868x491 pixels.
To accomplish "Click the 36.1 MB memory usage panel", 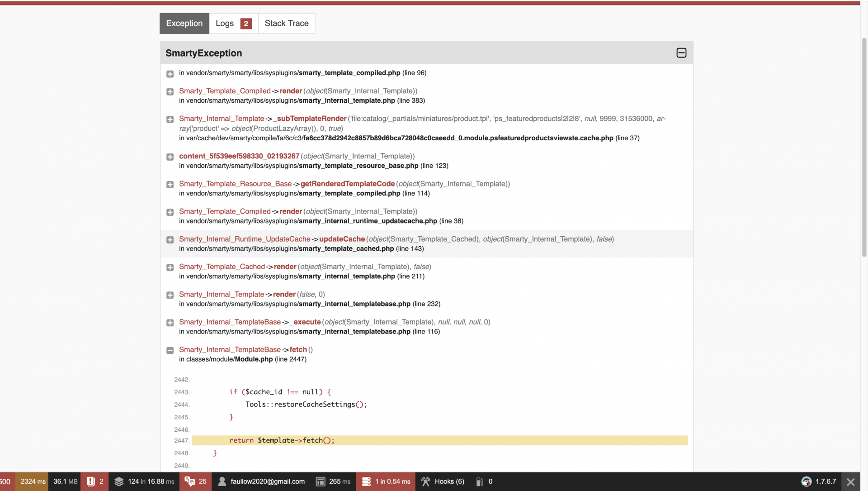I will (65, 481).
